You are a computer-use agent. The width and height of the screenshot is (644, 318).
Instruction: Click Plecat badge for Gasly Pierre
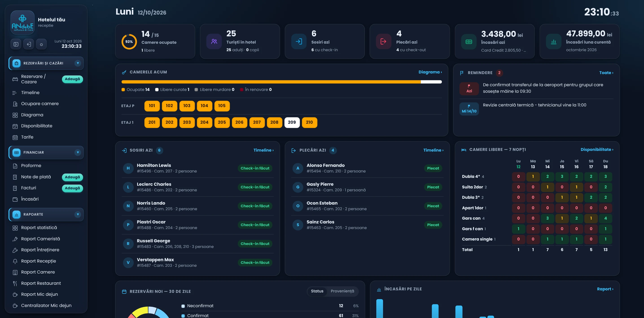click(x=433, y=187)
